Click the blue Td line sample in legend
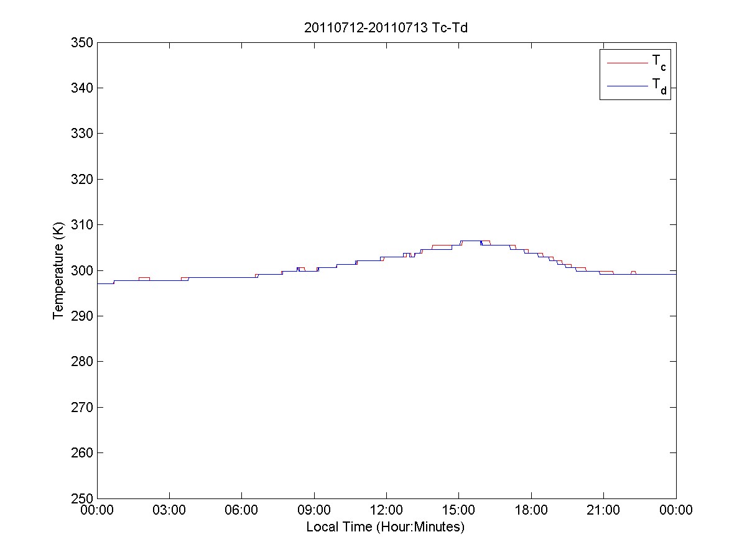Image resolution: width=747 pixels, height=560 pixels. (627, 86)
